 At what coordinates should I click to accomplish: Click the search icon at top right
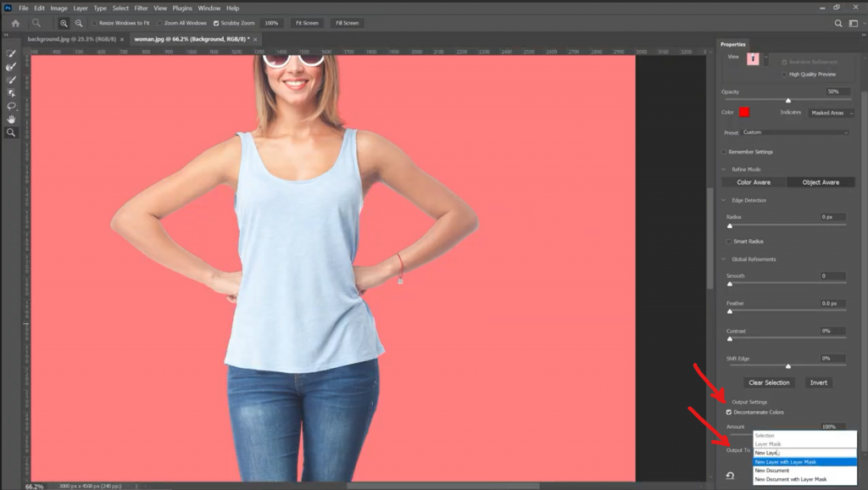click(838, 23)
